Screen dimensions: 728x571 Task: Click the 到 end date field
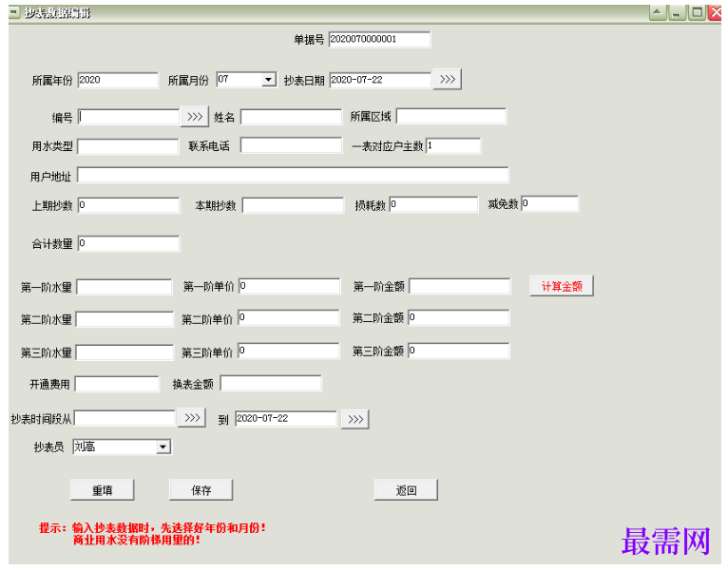[286, 419]
